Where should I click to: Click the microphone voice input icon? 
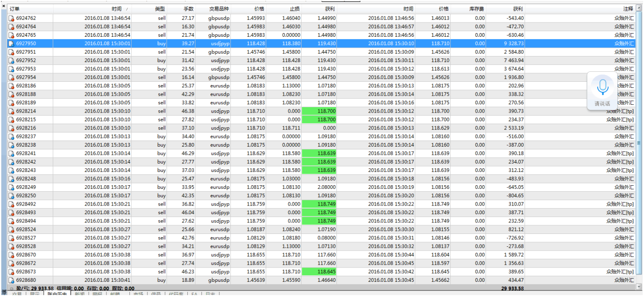(602, 87)
